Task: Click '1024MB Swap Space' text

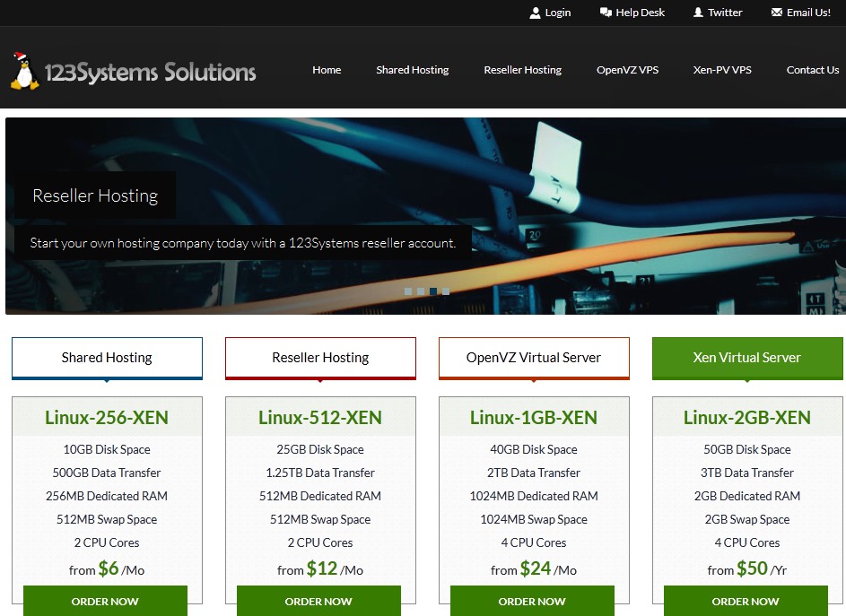Action: coord(534,519)
